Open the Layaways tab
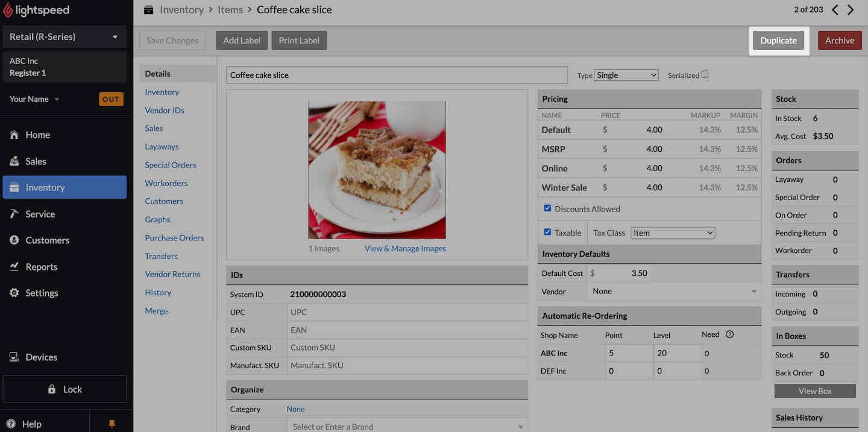 tap(162, 146)
